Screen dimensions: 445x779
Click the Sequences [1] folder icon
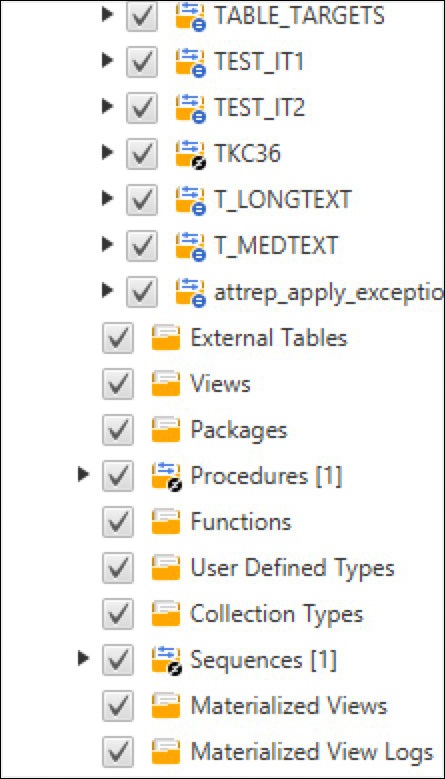167,660
